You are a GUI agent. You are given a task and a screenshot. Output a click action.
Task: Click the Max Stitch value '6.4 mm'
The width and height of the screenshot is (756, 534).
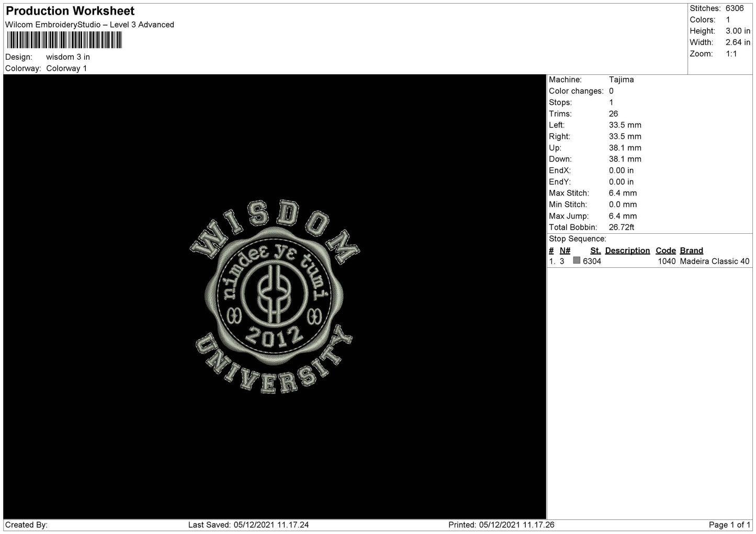pyautogui.click(x=623, y=193)
